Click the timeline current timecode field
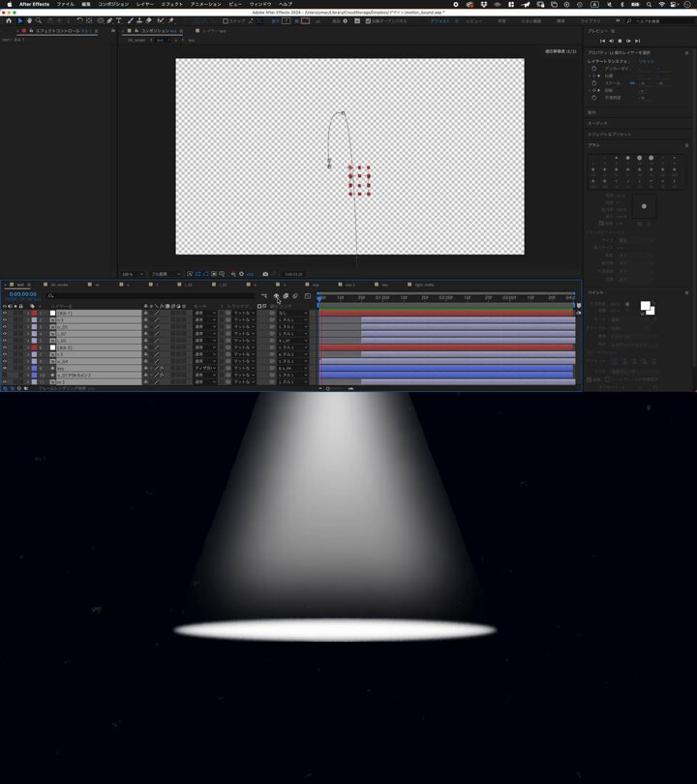 pyautogui.click(x=22, y=294)
